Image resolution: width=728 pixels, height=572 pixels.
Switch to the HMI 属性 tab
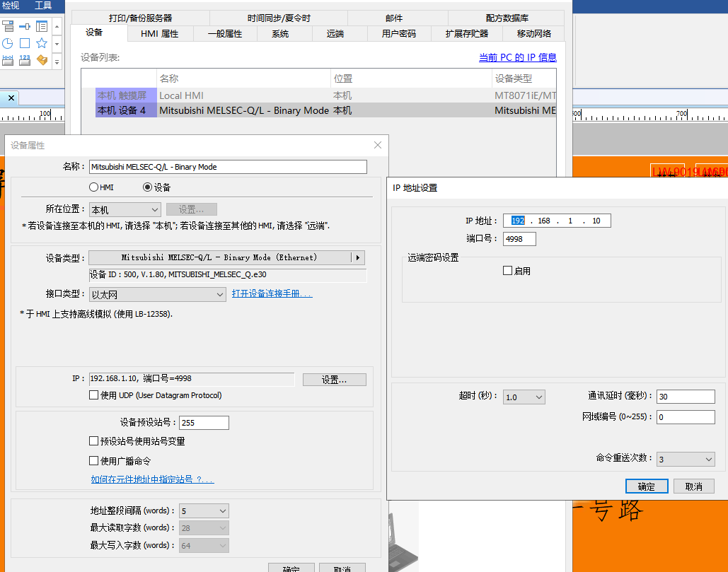click(159, 34)
